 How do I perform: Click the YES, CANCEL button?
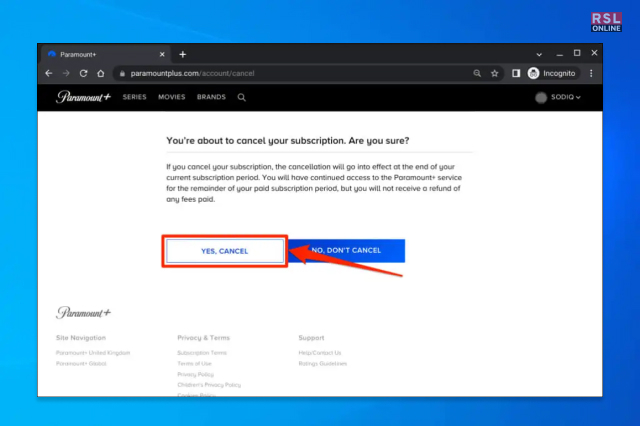pyautogui.click(x=224, y=251)
